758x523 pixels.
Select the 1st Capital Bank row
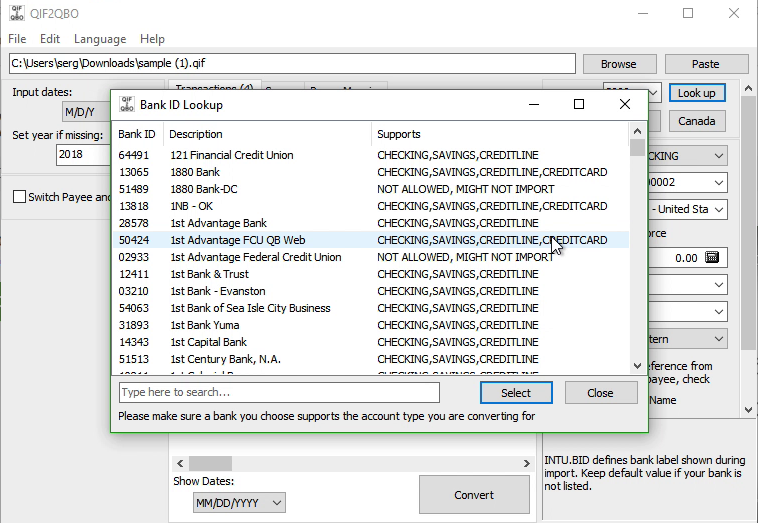coord(371,342)
